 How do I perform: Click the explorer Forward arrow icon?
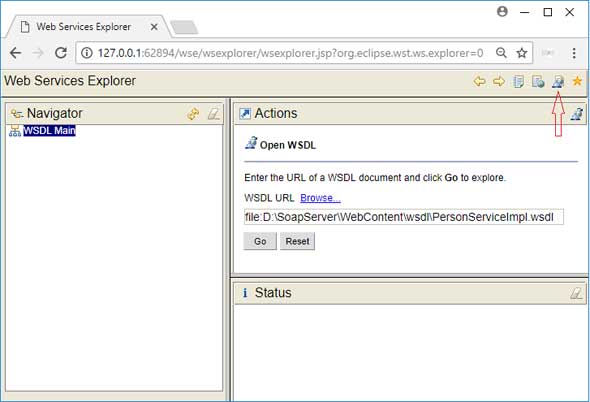(x=499, y=81)
